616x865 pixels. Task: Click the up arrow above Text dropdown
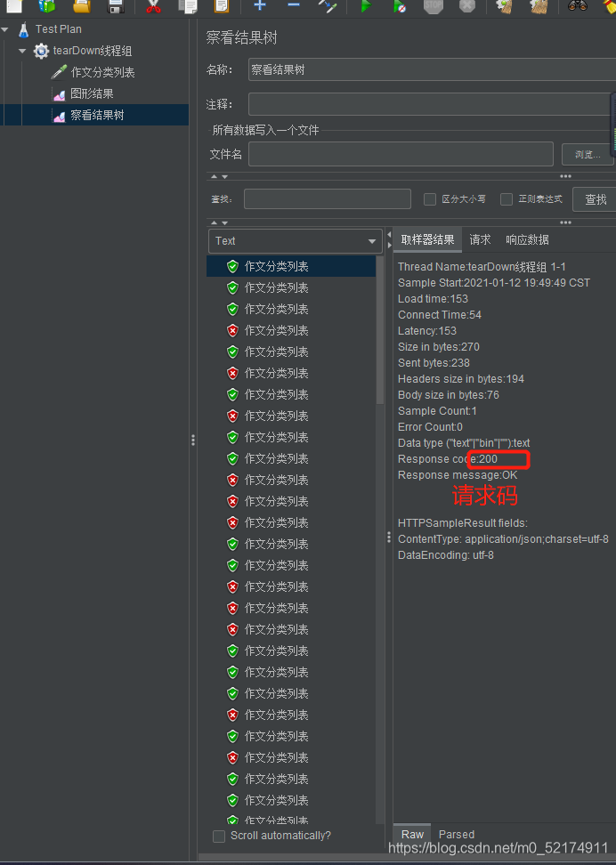[x=215, y=222]
